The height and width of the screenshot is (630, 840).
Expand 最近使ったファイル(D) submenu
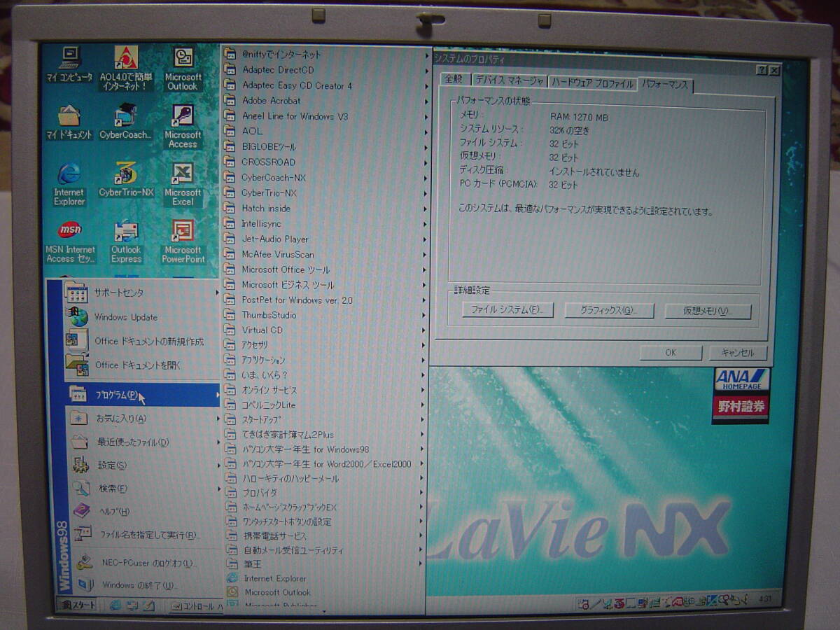tap(144, 442)
